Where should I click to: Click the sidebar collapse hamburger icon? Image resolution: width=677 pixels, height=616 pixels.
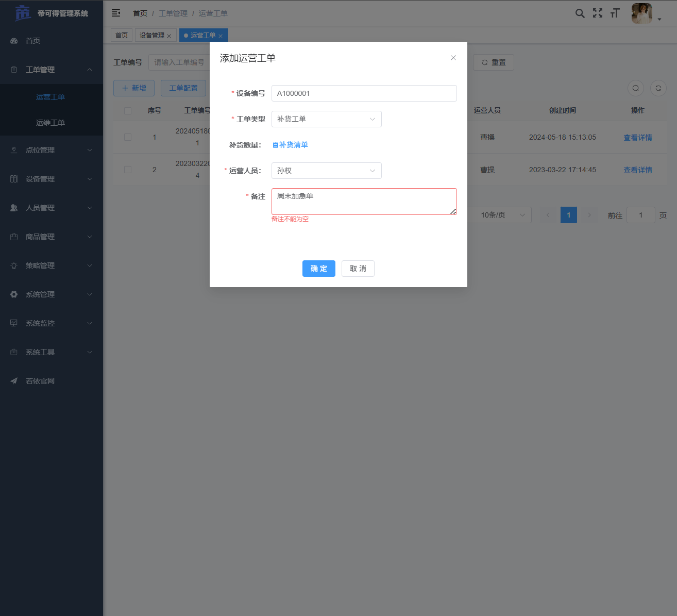pyautogui.click(x=116, y=13)
